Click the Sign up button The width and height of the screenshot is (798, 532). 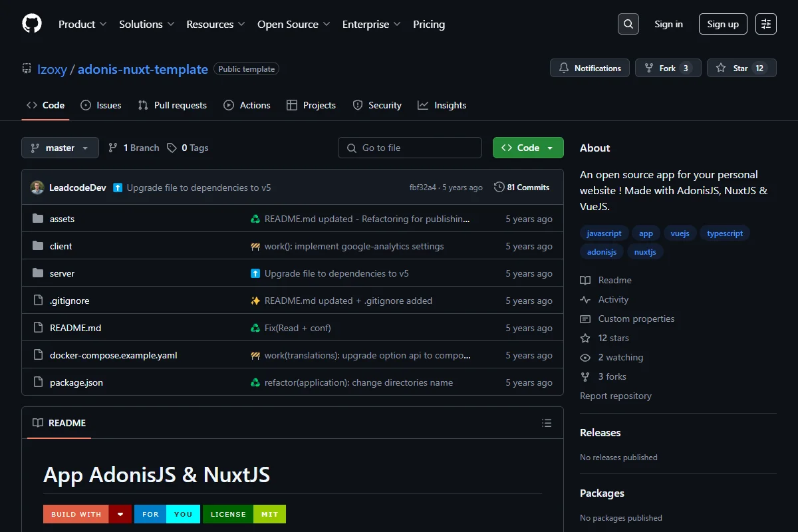point(723,24)
